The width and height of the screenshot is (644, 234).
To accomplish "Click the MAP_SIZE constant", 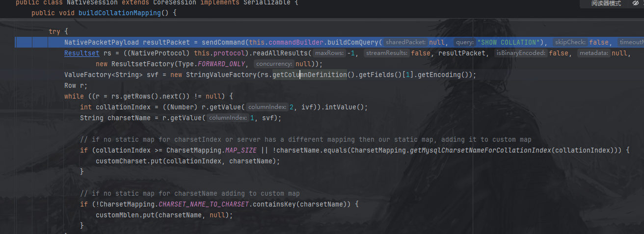I will pyautogui.click(x=241, y=150).
